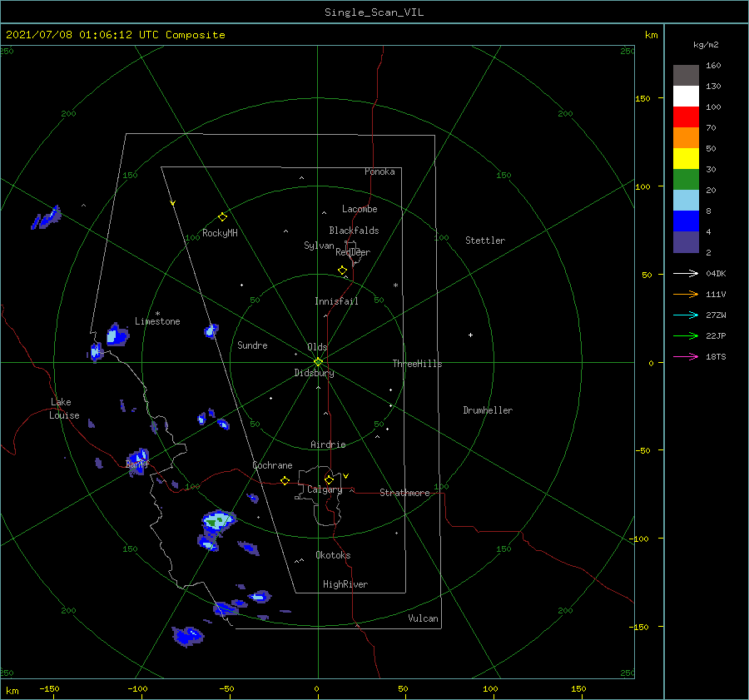The image size is (749, 700).
Task: Pick the blue 4-8 legend swatch
Action: [x=686, y=221]
